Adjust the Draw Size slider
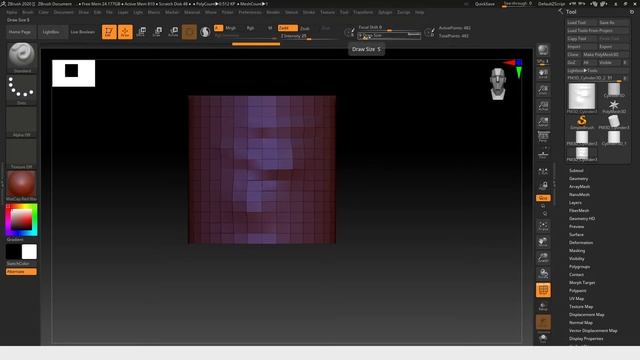 tap(389, 36)
